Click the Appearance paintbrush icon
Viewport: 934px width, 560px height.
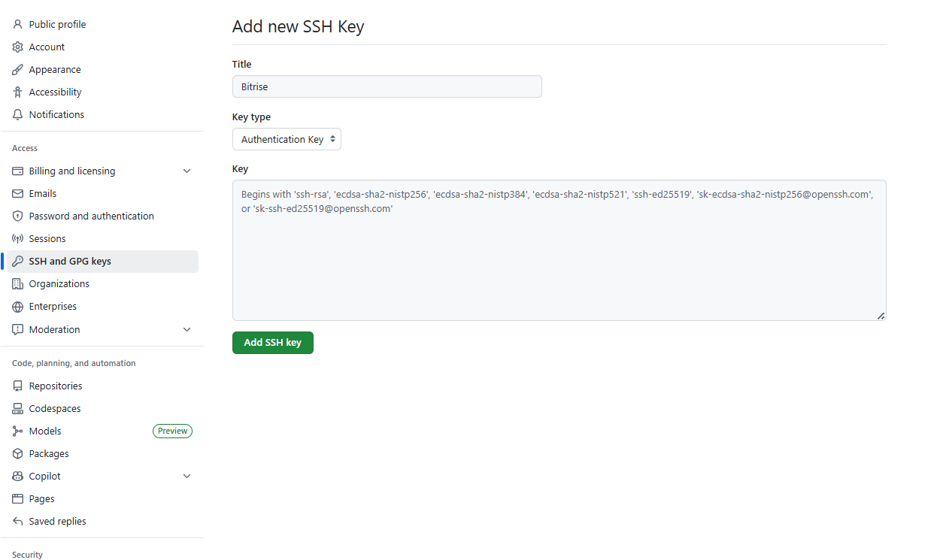[x=18, y=69]
